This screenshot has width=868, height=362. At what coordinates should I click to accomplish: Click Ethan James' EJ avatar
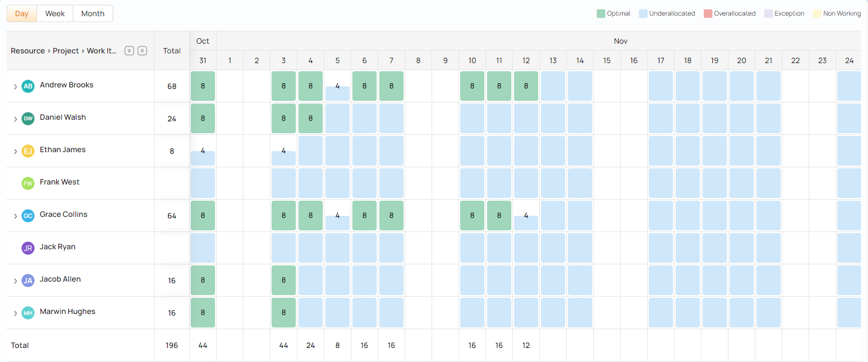[28, 151]
